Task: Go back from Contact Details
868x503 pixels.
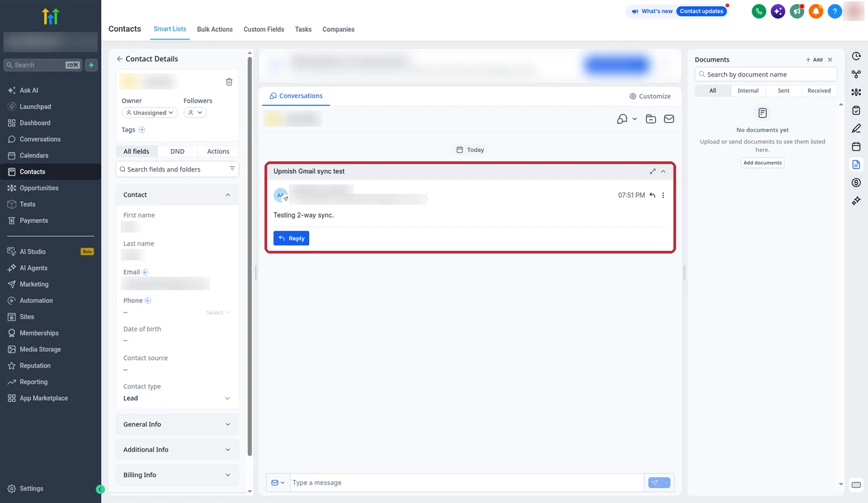Action: click(x=120, y=59)
